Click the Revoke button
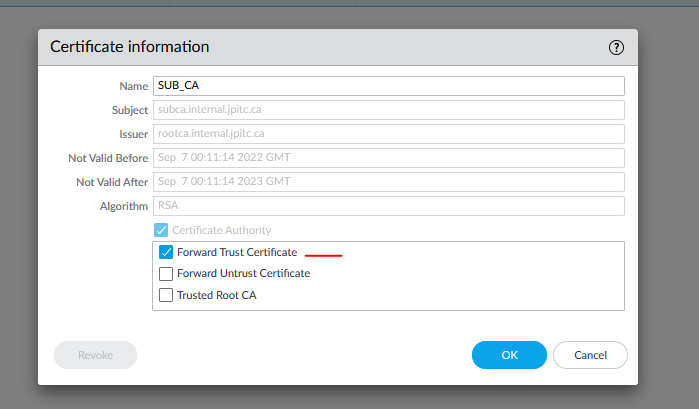Screen dimensions: 699x409 point(95,355)
